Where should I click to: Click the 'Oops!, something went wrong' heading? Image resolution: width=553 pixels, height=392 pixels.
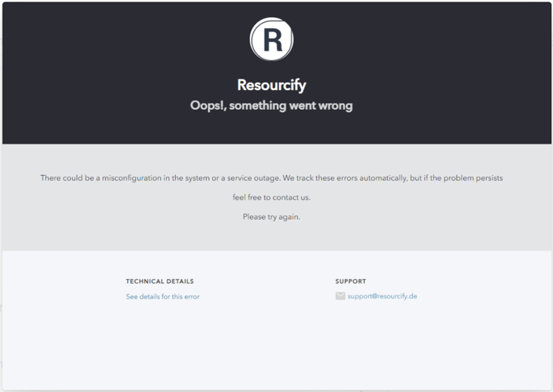click(x=272, y=106)
